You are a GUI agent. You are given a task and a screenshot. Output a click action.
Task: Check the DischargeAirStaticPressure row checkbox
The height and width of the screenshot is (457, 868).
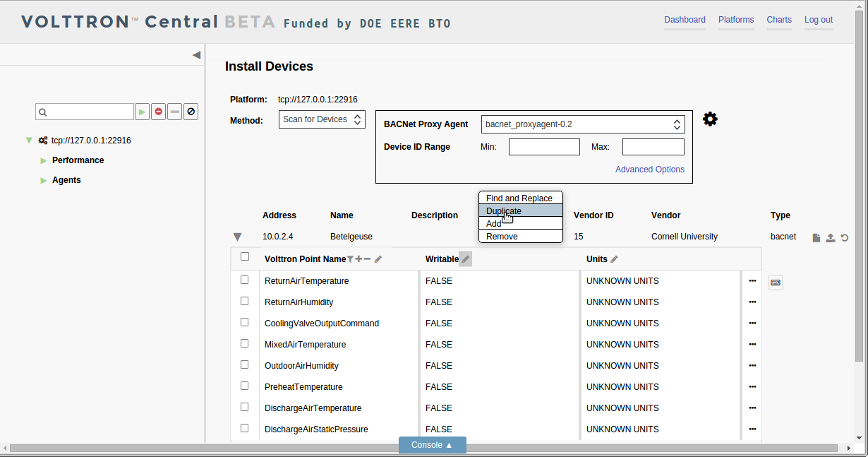(x=245, y=428)
